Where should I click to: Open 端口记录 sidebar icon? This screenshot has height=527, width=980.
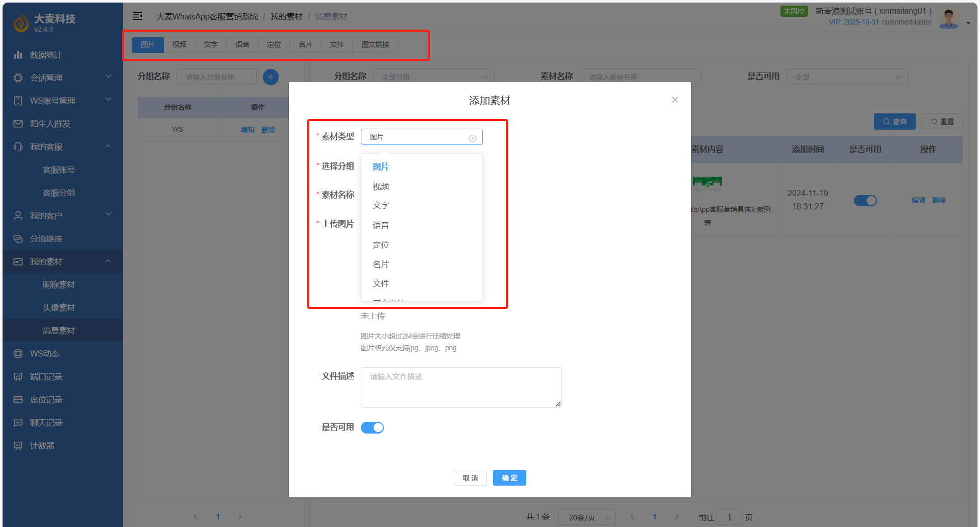click(18, 376)
